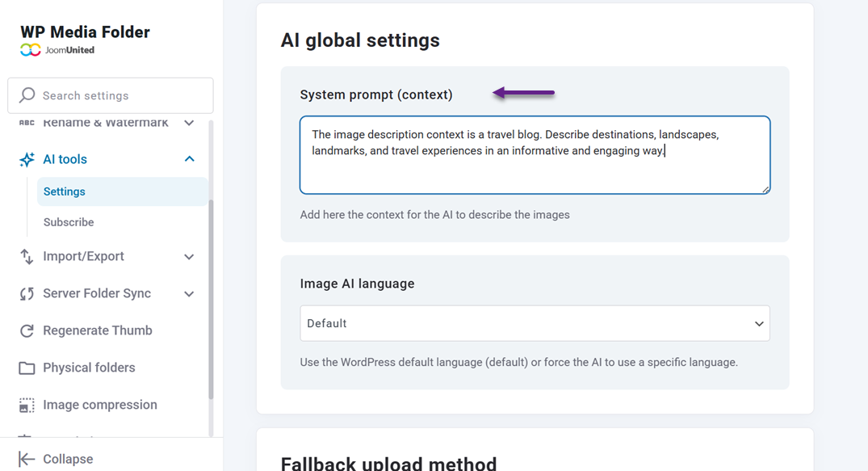Click the Import/Export arrows icon
The height and width of the screenshot is (471, 868).
click(27, 256)
